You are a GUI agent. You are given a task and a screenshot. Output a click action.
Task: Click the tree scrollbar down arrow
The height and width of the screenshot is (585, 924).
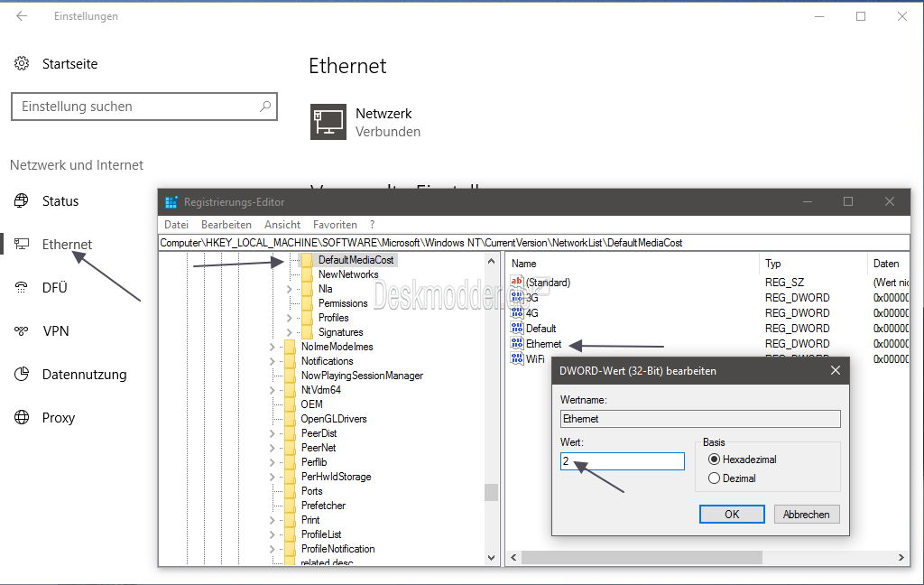pyautogui.click(x=491, y=557)
